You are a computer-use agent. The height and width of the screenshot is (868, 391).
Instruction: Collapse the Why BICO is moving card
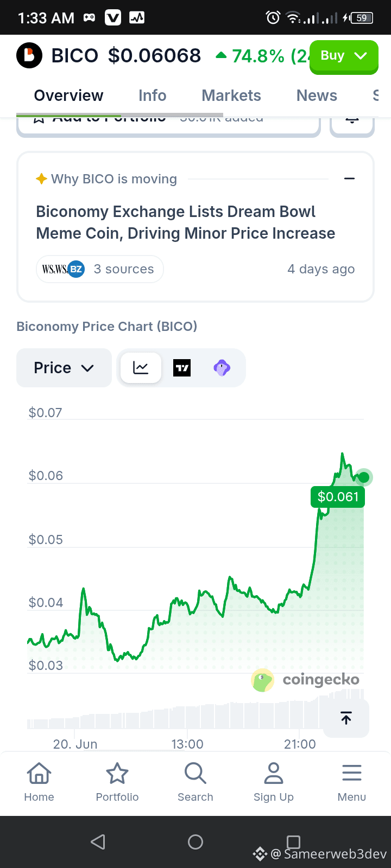(x=350, y=178)
